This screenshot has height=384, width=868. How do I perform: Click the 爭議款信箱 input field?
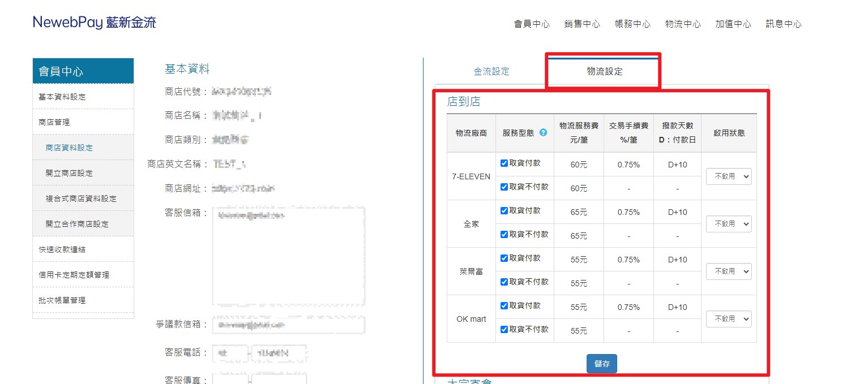pos(289,325)
